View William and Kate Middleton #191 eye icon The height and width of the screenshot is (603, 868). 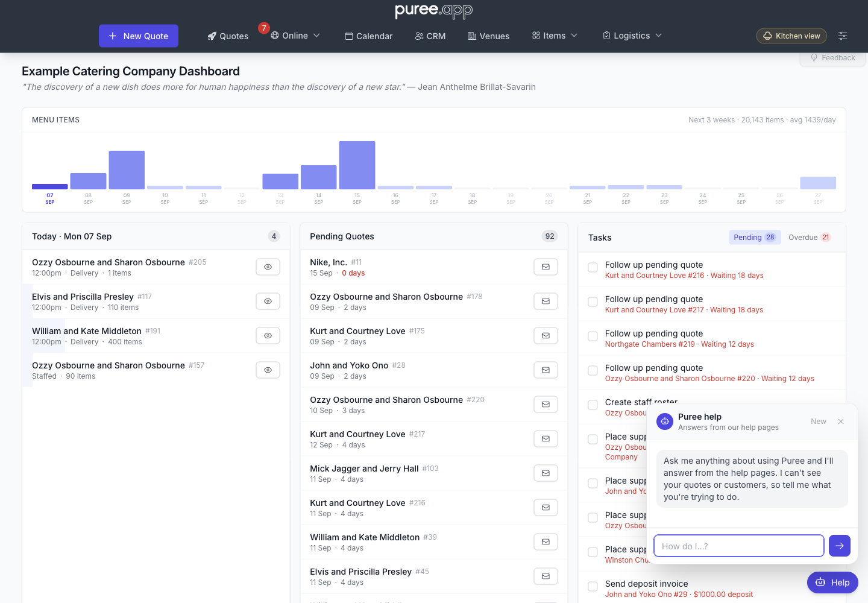pos(268,335)
